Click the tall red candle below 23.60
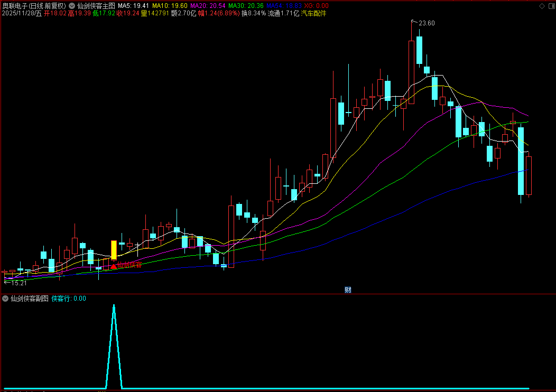556x392 pixels. coord(411,72)
